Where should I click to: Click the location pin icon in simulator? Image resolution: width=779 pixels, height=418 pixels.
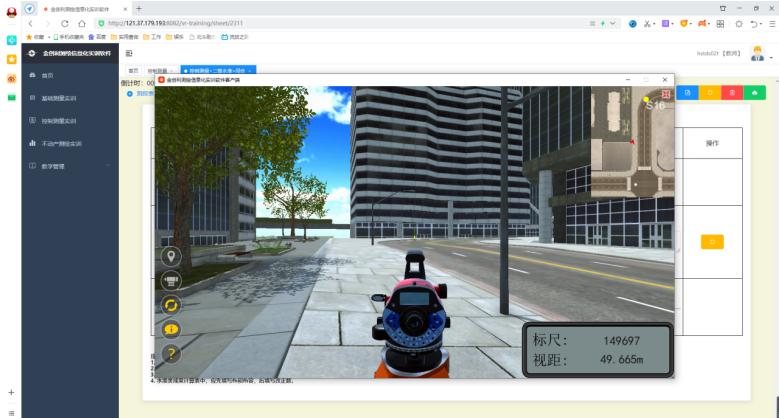click(x=171, y=256)
